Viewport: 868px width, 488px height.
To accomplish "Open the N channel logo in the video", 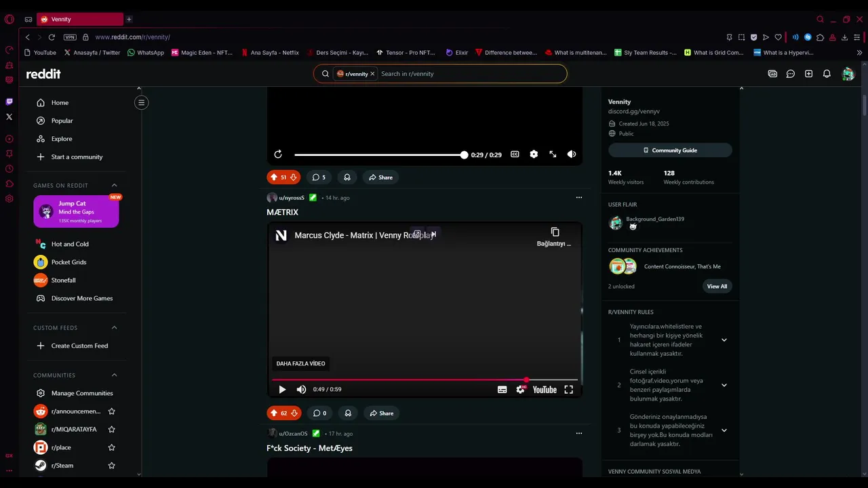I will coord(281,235).
